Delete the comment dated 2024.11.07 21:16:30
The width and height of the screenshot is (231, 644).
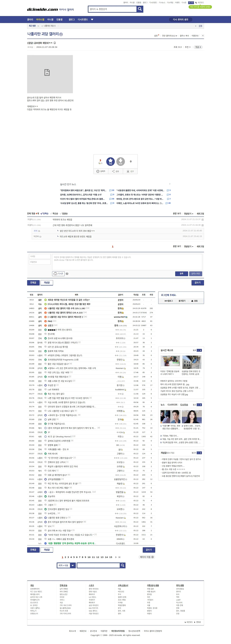coord(202,225)
